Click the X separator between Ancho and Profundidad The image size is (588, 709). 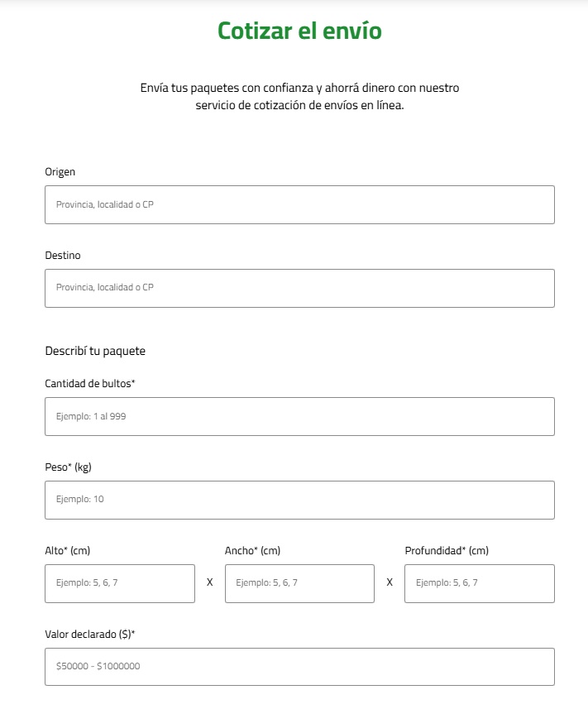390,582
